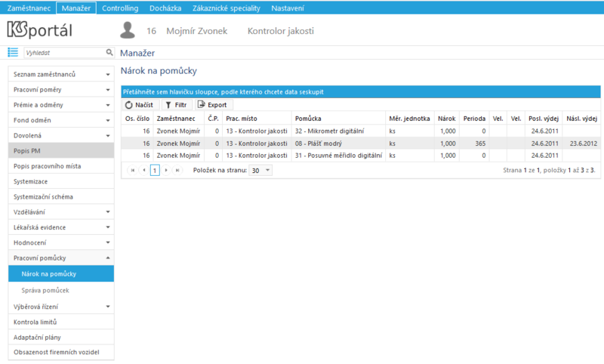Click the 23.6.2012 next issue date cell

pyautogui.click(x=583, y=143)
